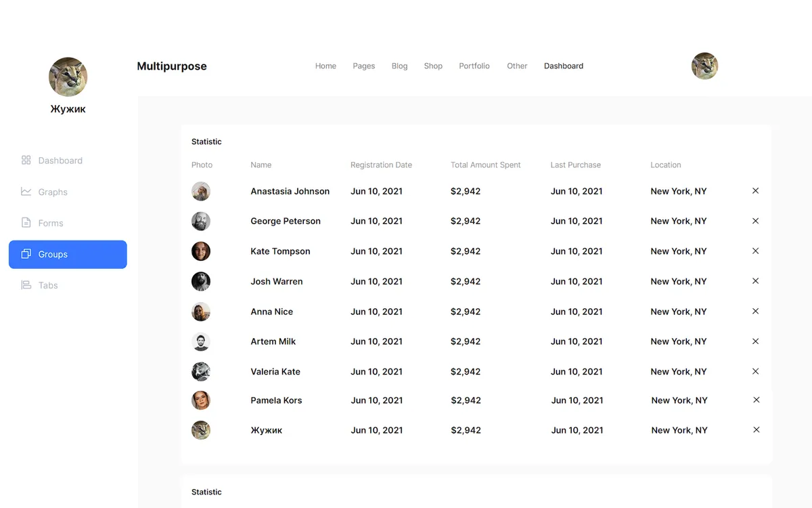812x508 pixels.
Task: Remove the Anastasia Johnson row
Action: point(756,191)
